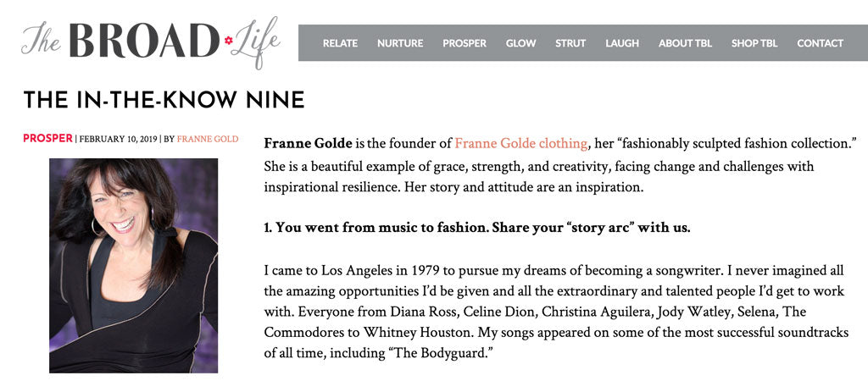
Task: Open author link FRANNE GOLD in byline
Action: (x=208, y=139)
